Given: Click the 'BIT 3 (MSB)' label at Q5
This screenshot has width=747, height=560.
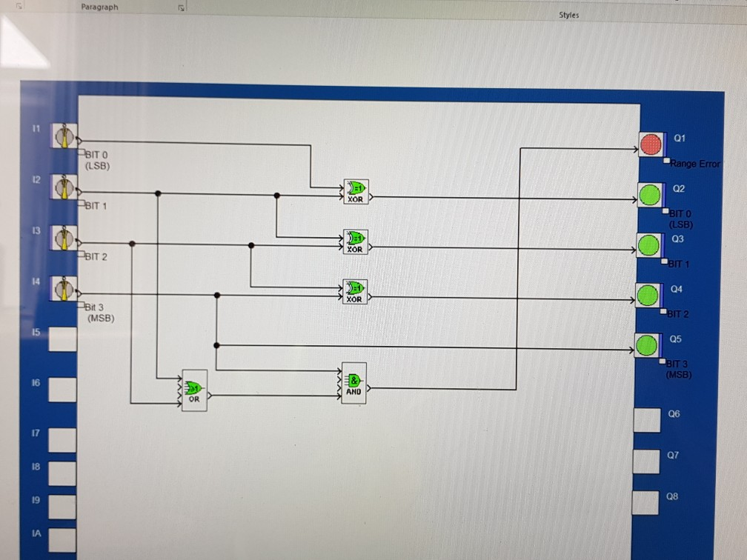Looking at the screenshot, I should 678,370.
